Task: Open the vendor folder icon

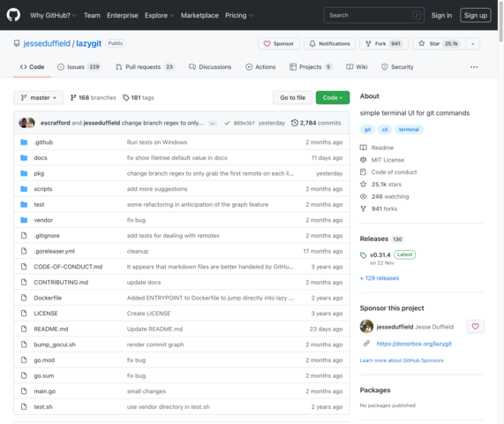Action: tap(24, 220)
